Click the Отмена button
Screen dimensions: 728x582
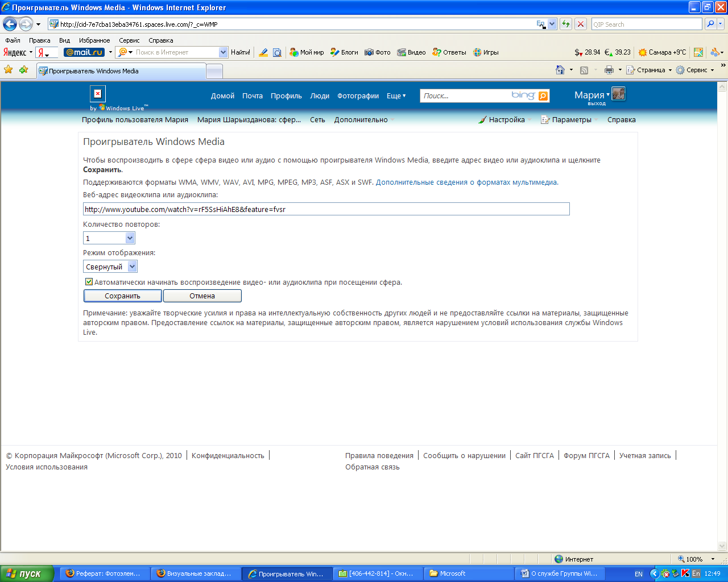point(202,296)
